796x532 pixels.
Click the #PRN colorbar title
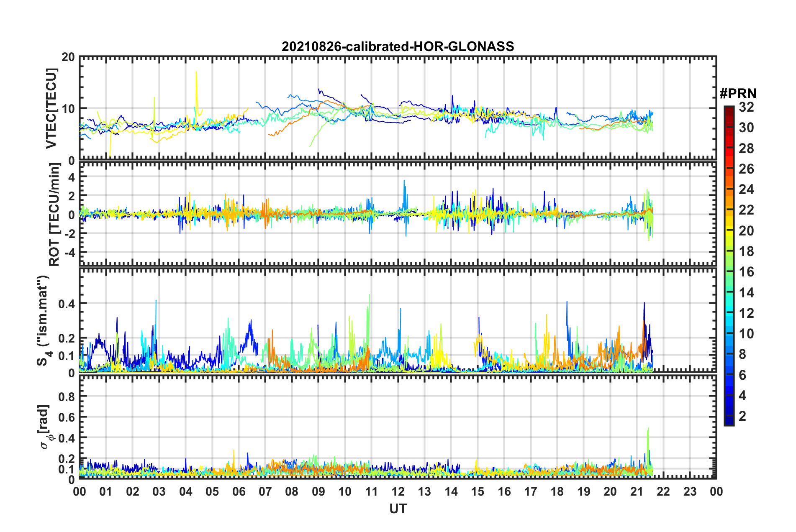(x=737, y=94)
